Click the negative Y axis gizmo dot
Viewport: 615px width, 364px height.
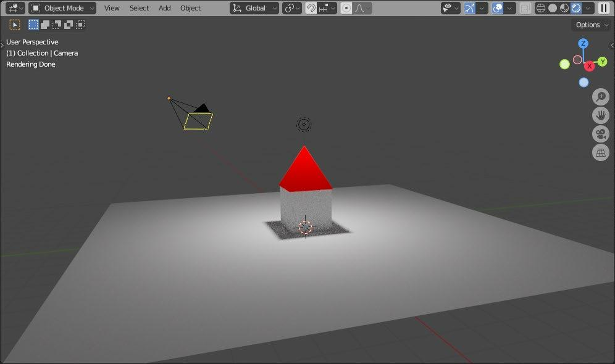click(564, 64)
